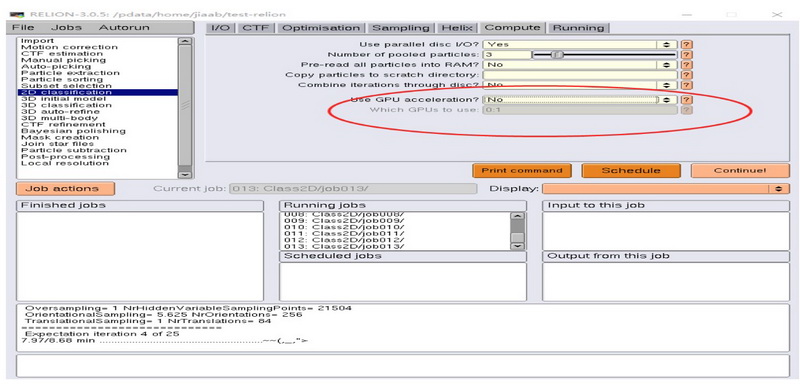
Task: Switch to the Compute tab
Action: [x=512, y=28]
